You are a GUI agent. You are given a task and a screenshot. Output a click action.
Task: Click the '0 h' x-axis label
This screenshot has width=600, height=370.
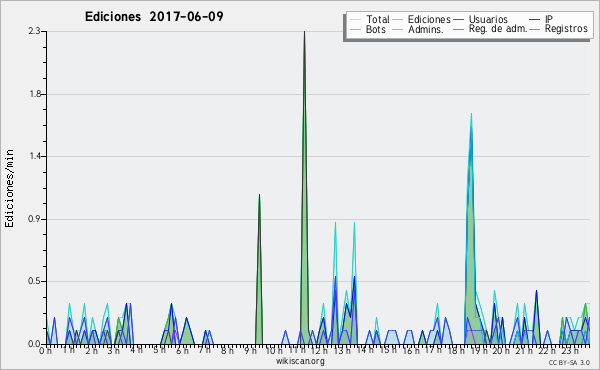pyautogui.click(x=46, y=351)
